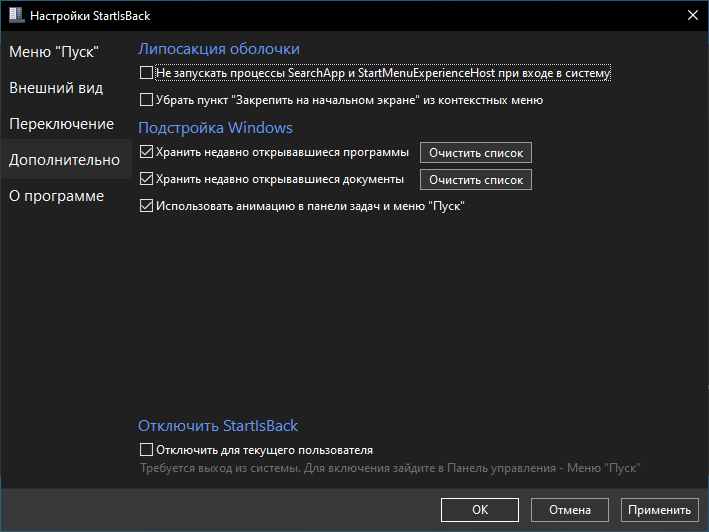Click Очистить список next to recent programs
The image size is (709, 532).
click(x=476, y=153)
